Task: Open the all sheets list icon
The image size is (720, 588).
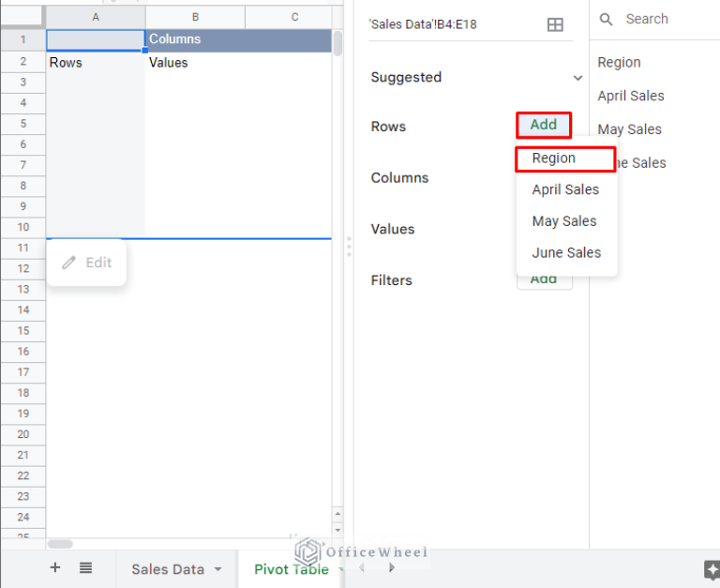Action: tap(86, 567)
